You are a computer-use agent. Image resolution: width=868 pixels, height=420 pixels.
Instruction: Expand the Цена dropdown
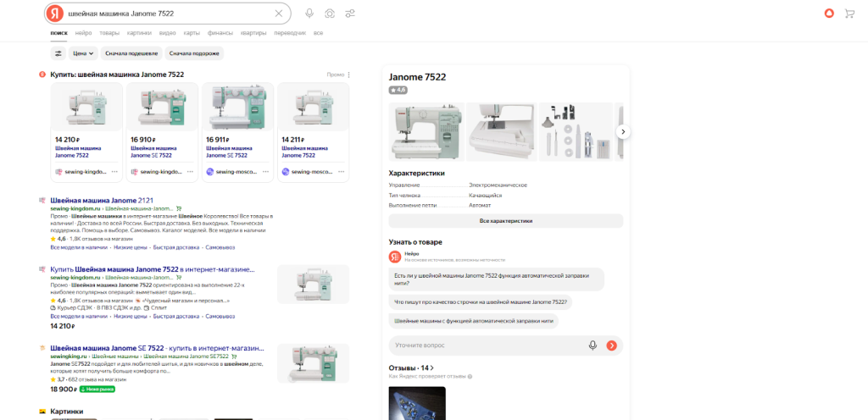83,53
